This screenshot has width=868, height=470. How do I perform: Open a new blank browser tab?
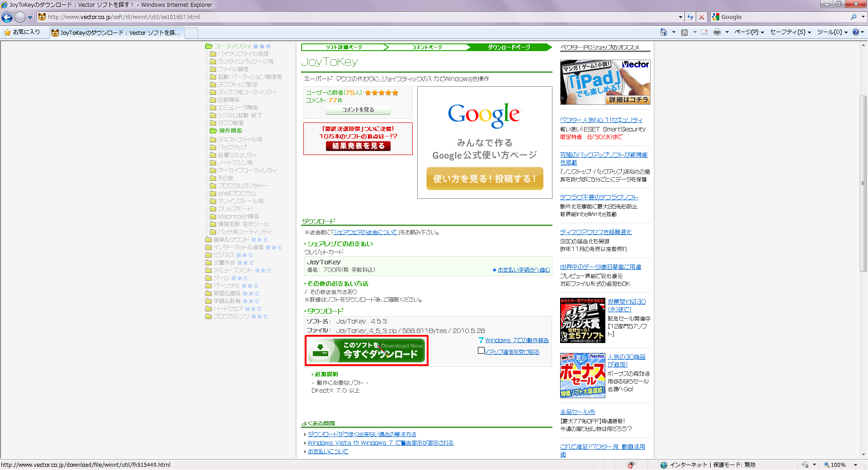click(192, 33)
